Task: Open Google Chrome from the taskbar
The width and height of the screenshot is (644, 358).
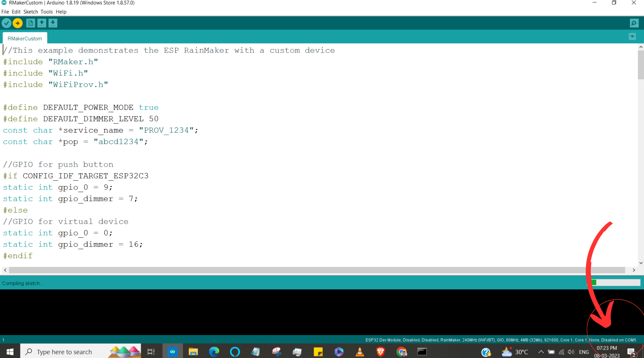Action: (401, 352)
